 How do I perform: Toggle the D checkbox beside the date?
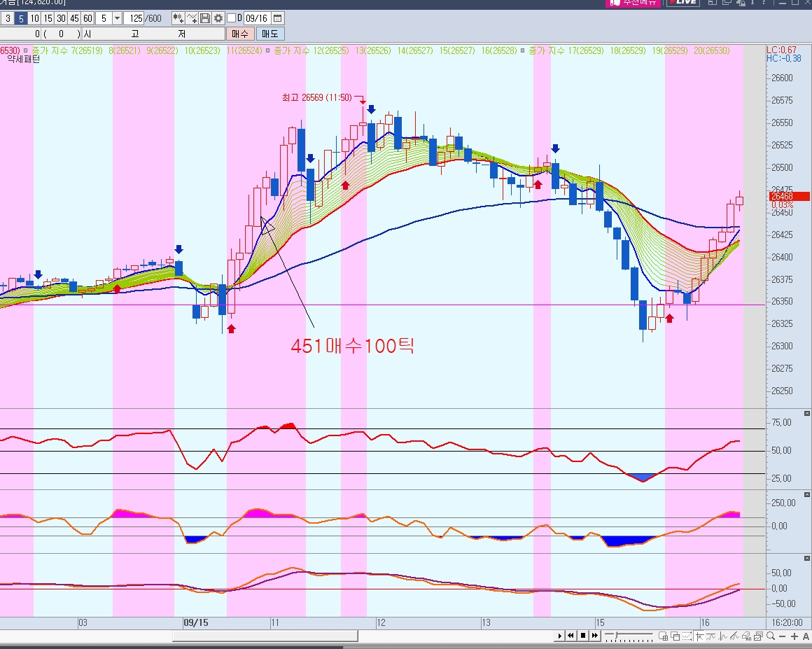(x=232, y=18)
